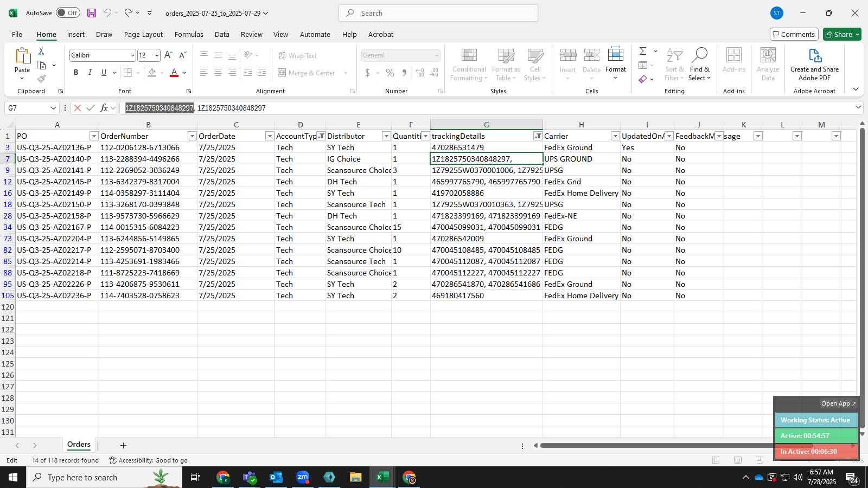The image size is (868, 488).
Task: Open Outlook from the taskbar
Action: (276, 477)
